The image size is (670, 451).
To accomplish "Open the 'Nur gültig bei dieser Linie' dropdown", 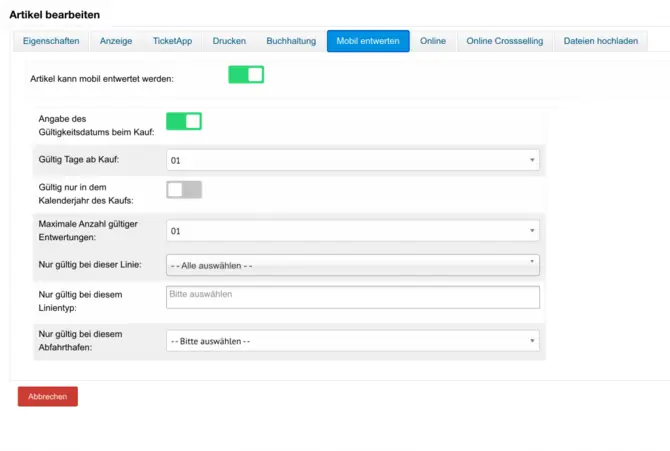I will pos(352,265).
